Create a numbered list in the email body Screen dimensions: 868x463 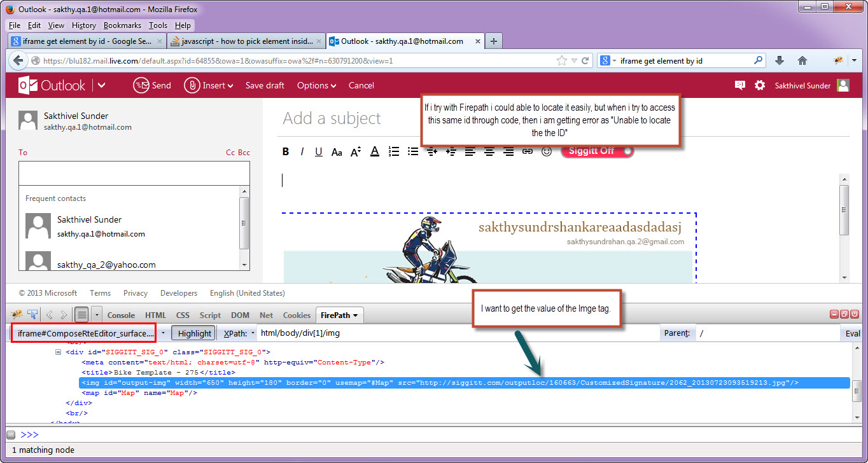[x=393, y=151]
